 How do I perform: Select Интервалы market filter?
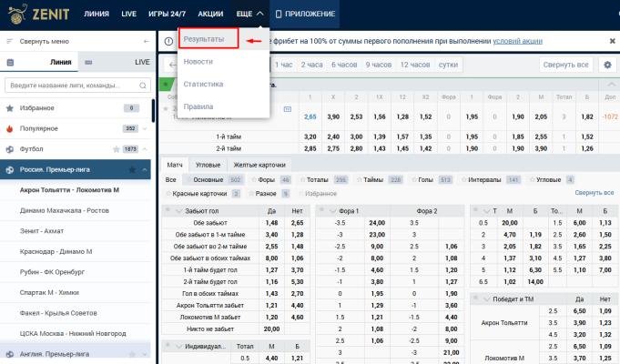(490, 180)
